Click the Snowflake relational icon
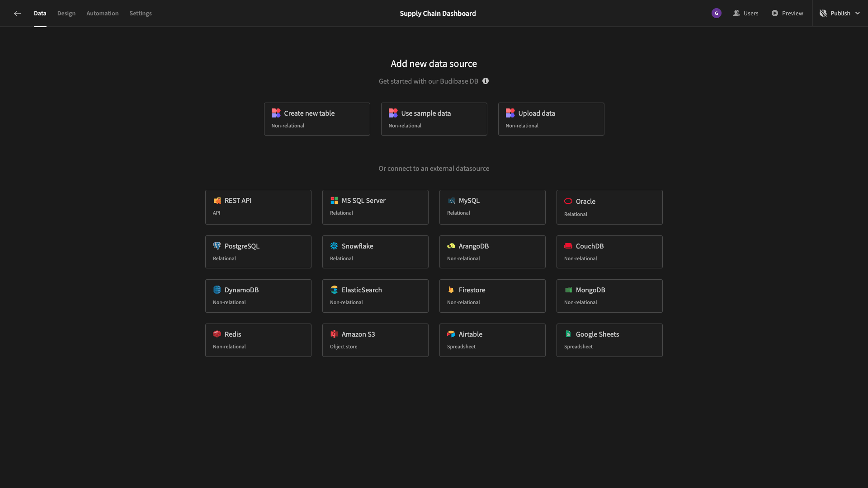 334,246
